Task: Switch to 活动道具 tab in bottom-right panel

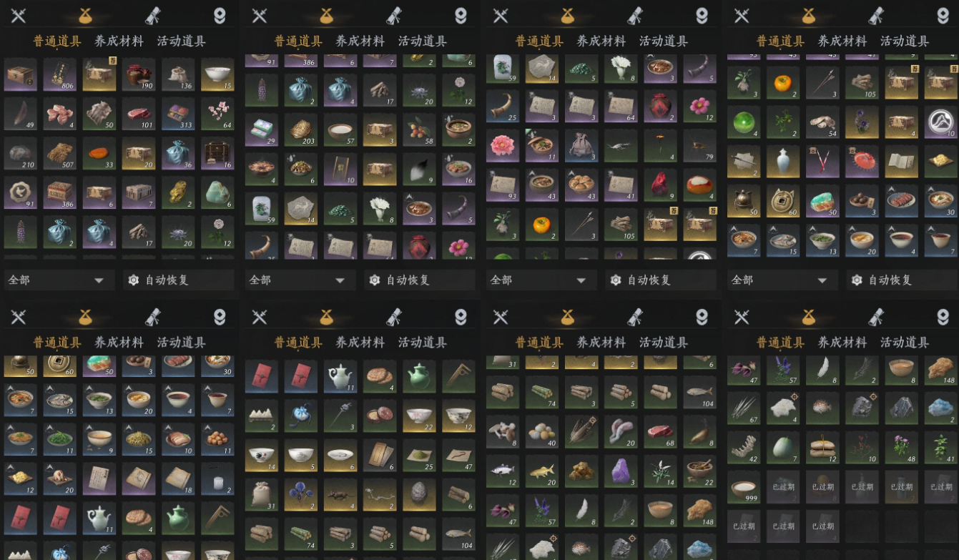Action: coord(905,343)
